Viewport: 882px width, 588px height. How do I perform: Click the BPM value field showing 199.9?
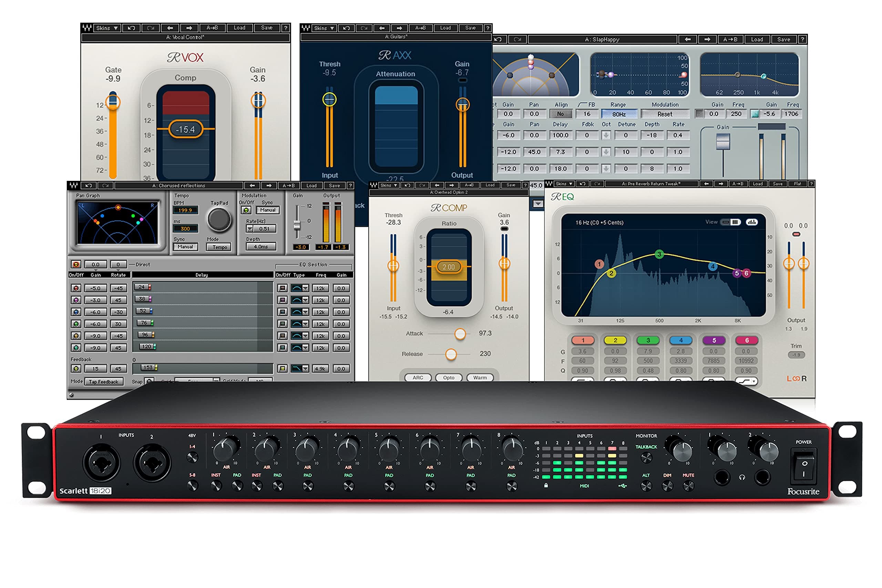pyautogui.click(x=185, y=210)
